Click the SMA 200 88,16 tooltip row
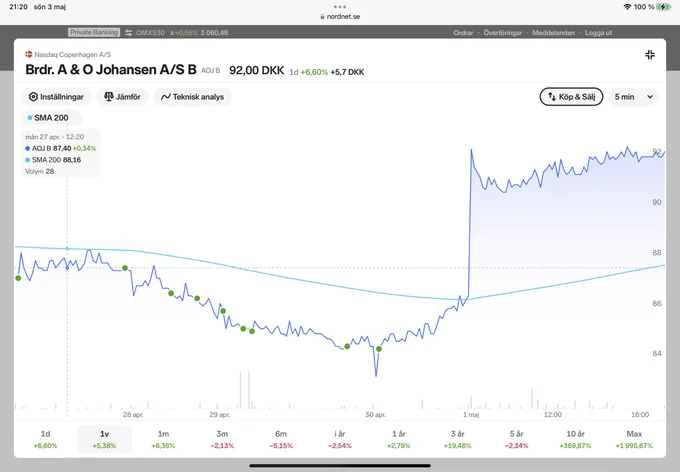This screenshot has height=472, width=680. pyautogui.click(x=53, y=160)
